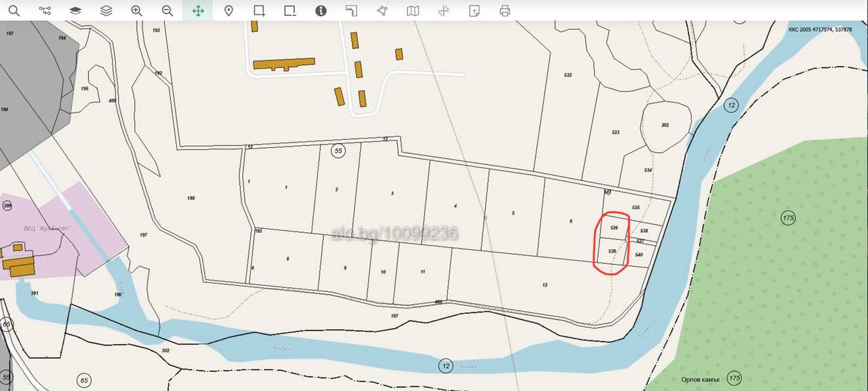This screenshot has width=868, height=391.
Task: Choose the add rectangle selection tool
Action: pos(259,10)
